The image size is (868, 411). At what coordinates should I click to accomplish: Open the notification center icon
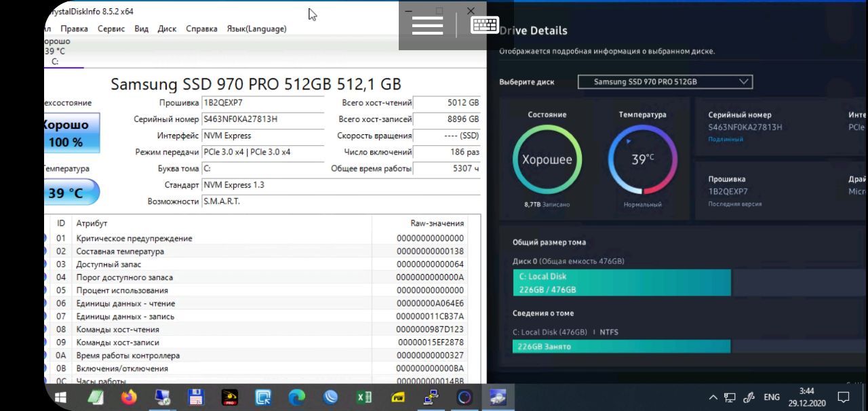(x=844, y=397)
